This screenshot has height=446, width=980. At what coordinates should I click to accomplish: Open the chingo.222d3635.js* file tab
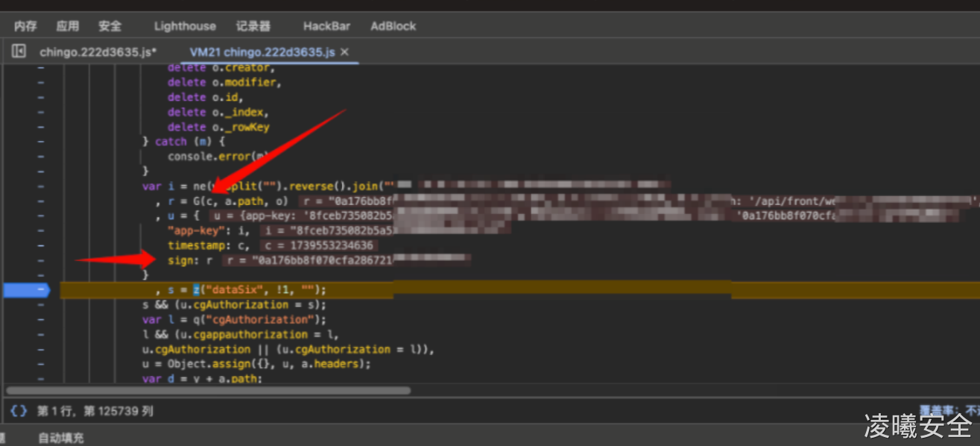(x=98, y=52)
